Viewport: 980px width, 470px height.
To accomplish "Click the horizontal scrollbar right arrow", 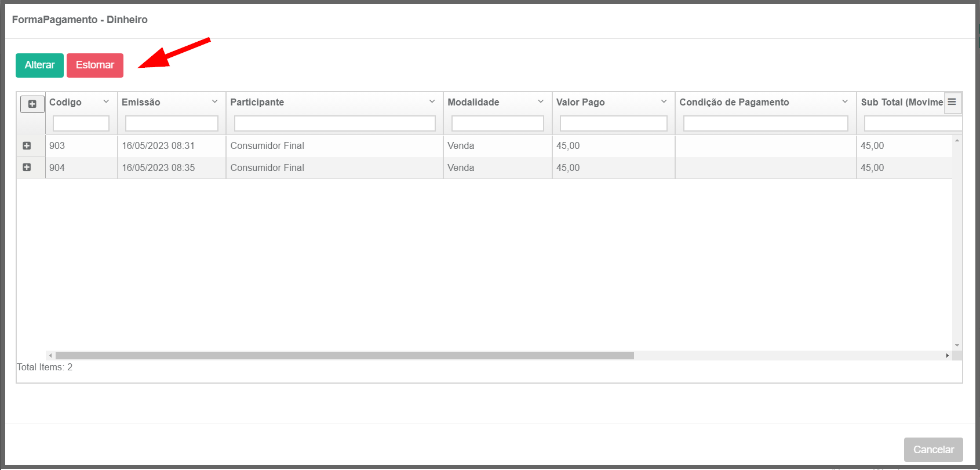I will 947,355.
